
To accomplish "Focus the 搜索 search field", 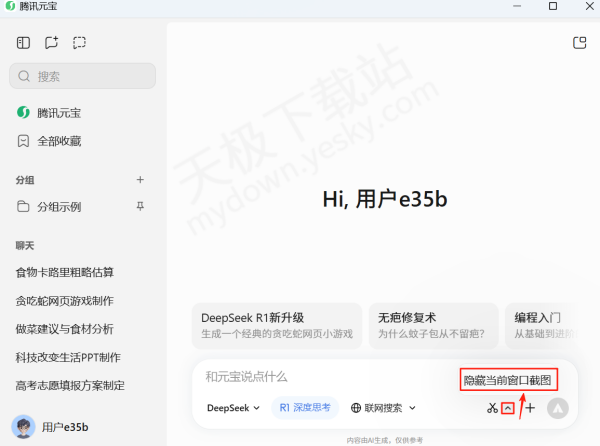I will click(x=82, y=76).
